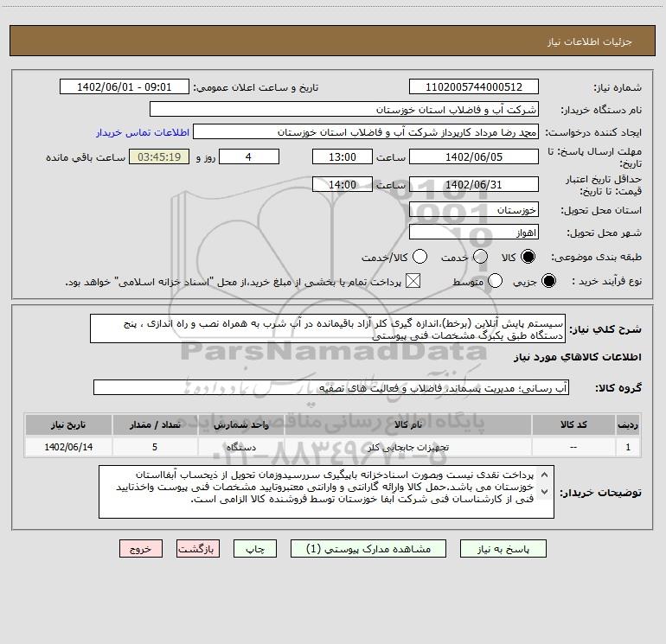Open 'مشاهده مدارک پیوستی (1)' attachments button

tap(368, 549)
